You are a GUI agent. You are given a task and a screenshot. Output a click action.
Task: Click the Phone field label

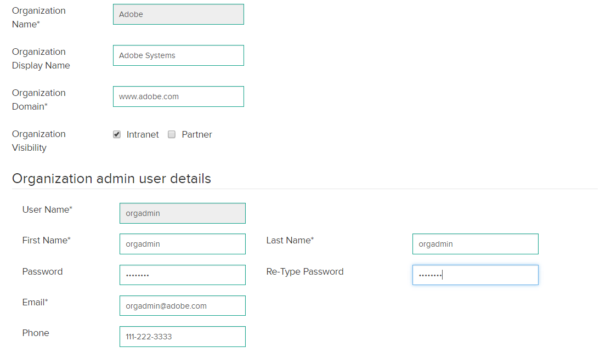pyautogui.click(x=36, y=333)
